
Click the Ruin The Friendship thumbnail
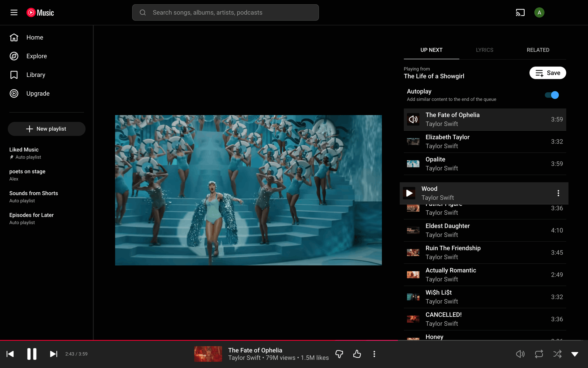coord(413,253)
